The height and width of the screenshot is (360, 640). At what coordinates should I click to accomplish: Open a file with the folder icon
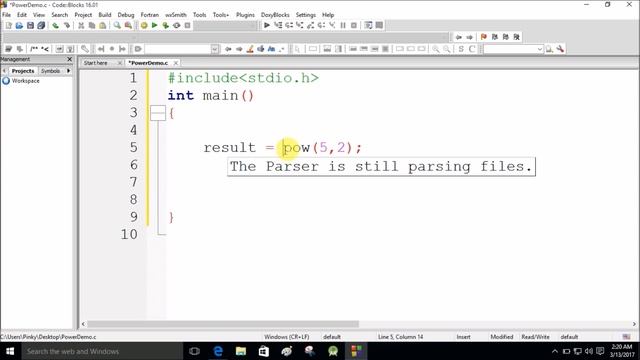[19, 25]
